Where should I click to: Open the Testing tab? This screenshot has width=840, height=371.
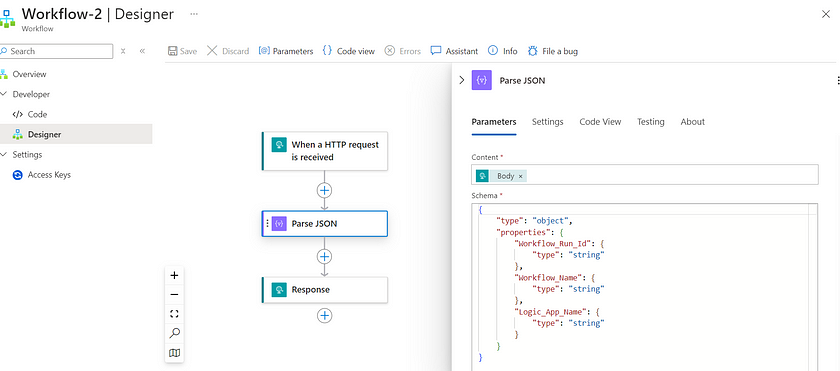pyautogui.click(x=650, y=122)
